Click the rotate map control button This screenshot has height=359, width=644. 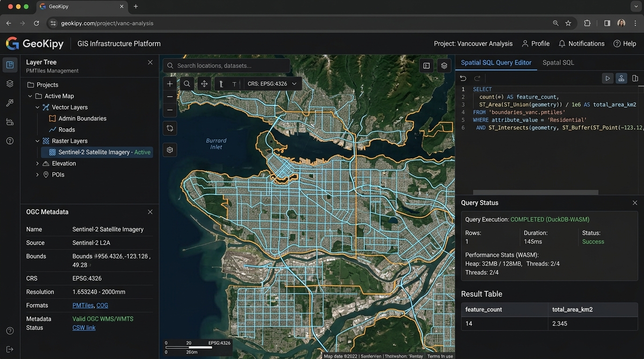coord(170,128)
